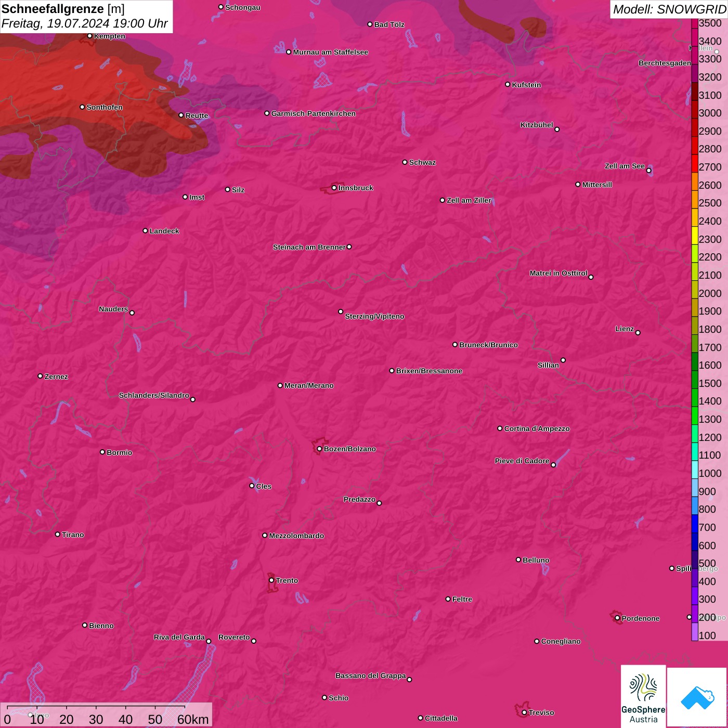Select the "Meran/Merano" label
Image resolution: width=728 pixels, height=728 pixels.
(x=309, y=385)
